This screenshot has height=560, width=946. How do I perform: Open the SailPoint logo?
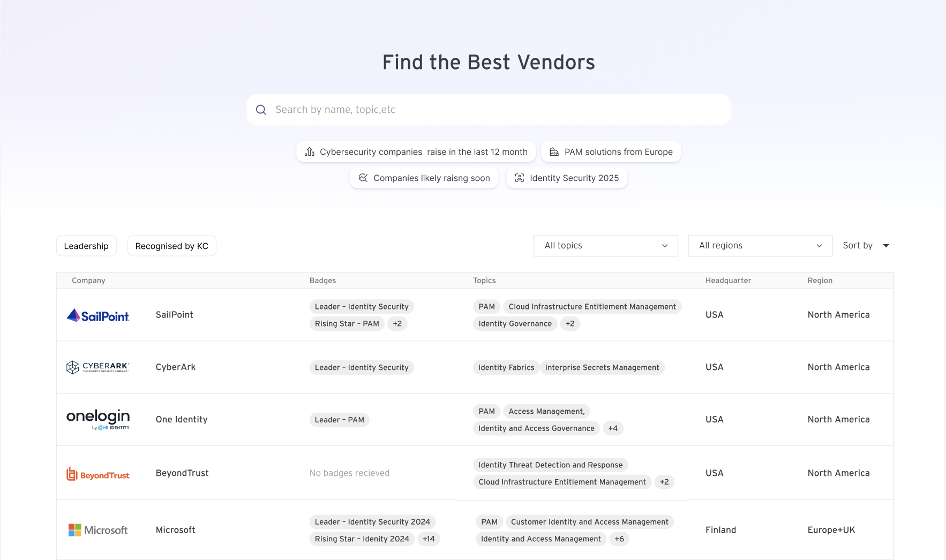tap(98, 315)
